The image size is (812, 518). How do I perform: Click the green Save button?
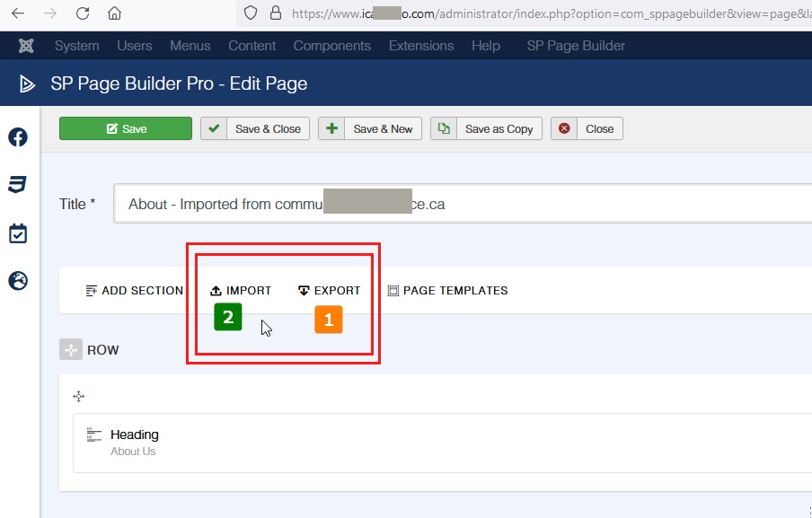pos(126,128)
